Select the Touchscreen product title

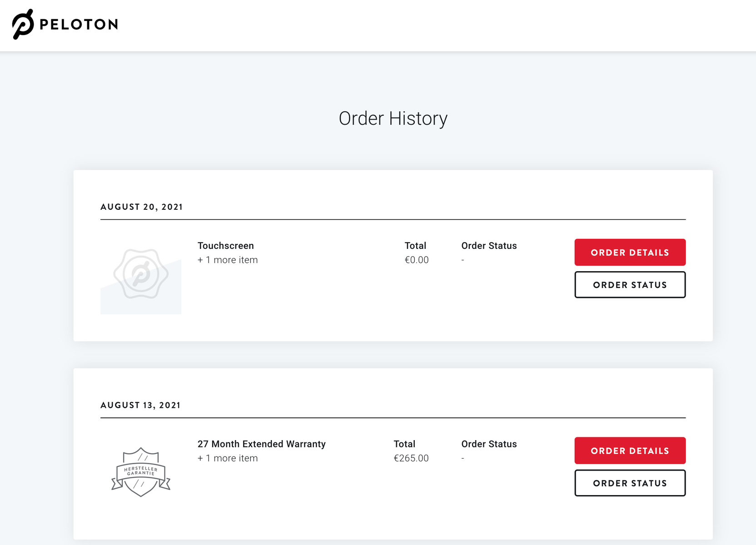pyautogui.click(x=225, y=246)
